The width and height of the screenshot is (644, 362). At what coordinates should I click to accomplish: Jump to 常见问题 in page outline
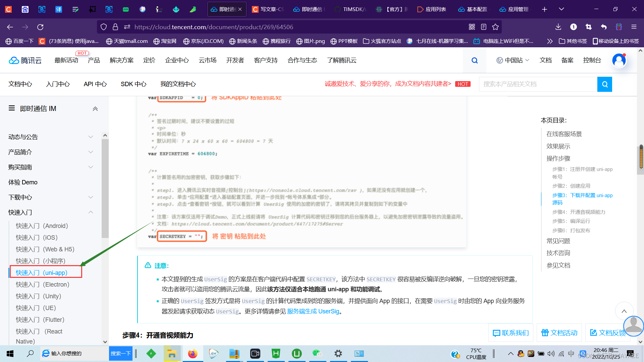click(x=558, y=241)
